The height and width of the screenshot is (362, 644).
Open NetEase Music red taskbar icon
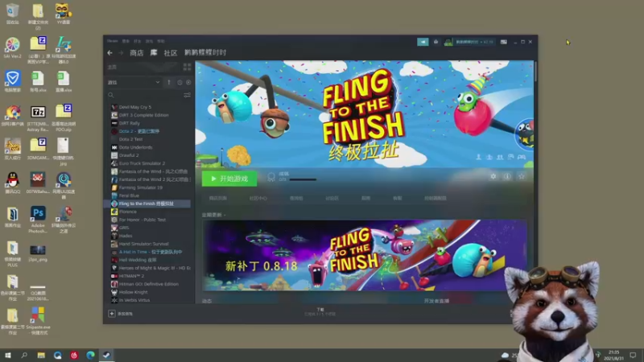tap(74, 356)
